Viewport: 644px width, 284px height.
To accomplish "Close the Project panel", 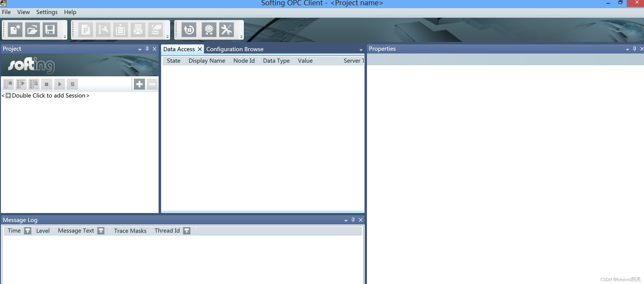I will [154, 49].
